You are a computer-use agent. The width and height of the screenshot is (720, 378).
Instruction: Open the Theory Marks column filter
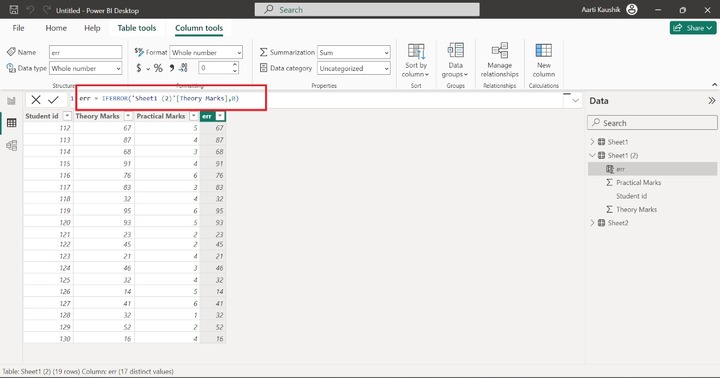coord(128,116)
